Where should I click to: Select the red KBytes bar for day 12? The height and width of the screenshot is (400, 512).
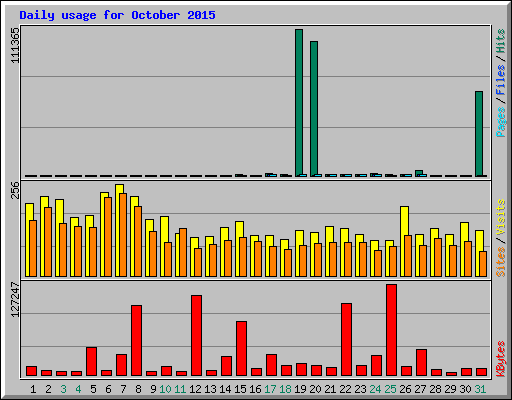tap(196, 335)
